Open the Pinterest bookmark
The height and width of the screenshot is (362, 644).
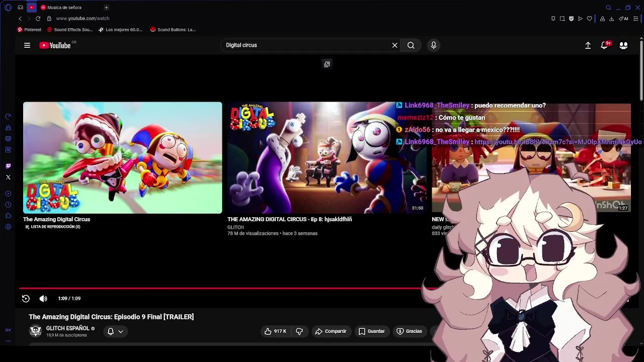point(29,30)
